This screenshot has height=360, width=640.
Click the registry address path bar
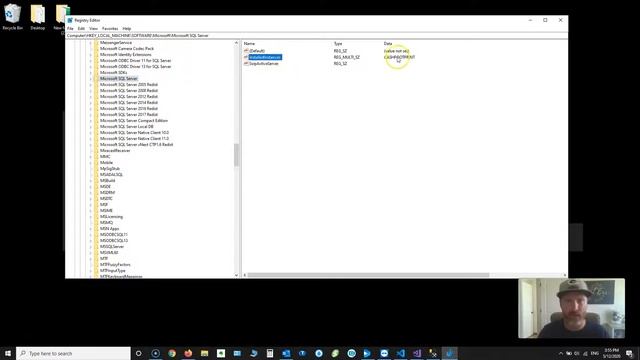click(316, 36)
